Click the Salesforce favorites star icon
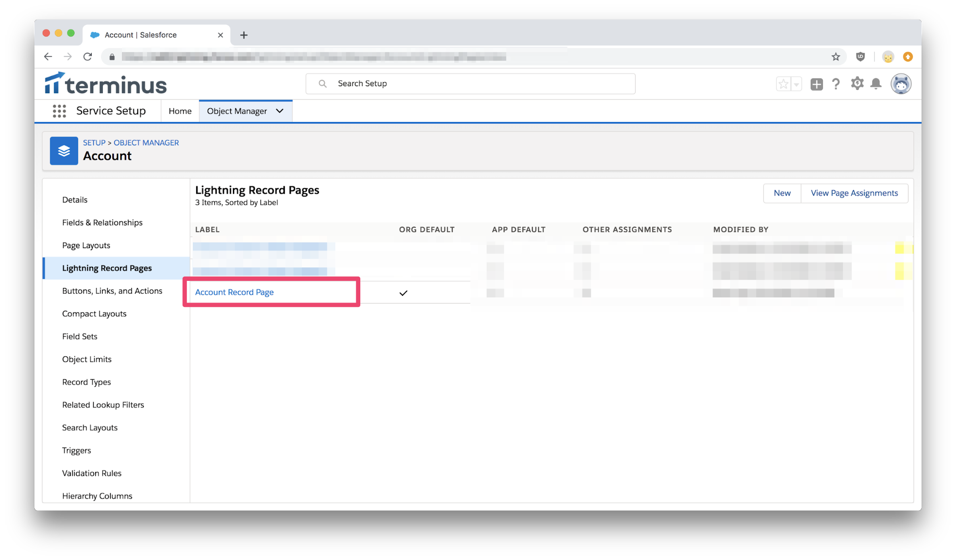Viewport: 956px width, 560px height. pyautogui.click(x=783, y=84)
